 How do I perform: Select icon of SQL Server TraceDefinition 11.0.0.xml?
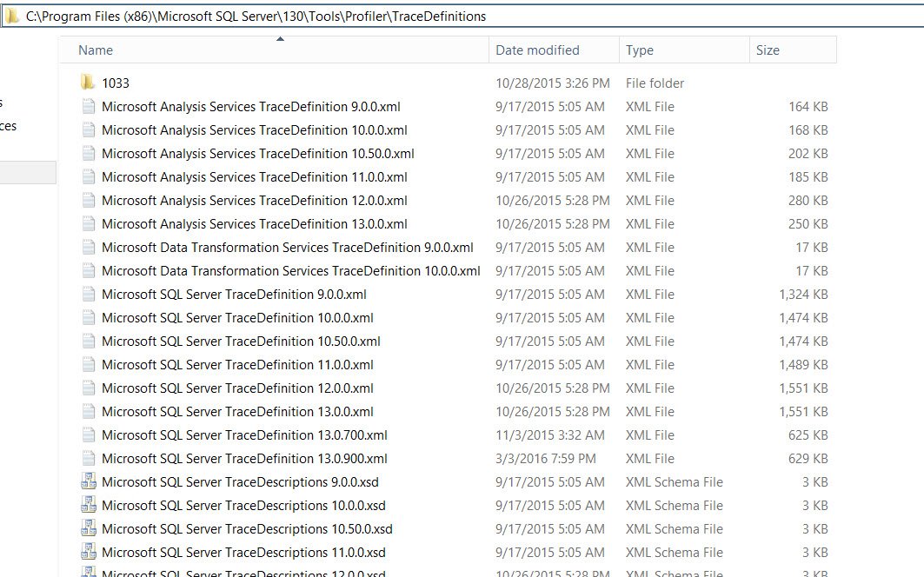89,365
